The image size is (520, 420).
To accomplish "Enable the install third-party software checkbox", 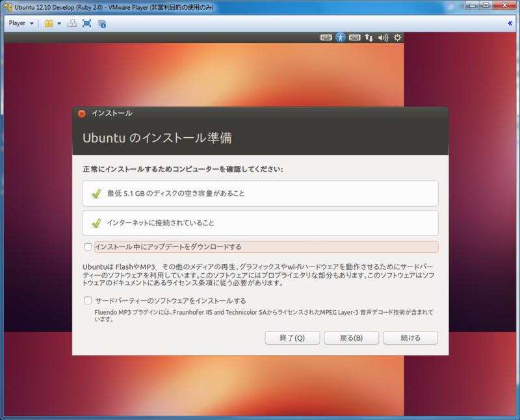I will [x=88, y=300].
